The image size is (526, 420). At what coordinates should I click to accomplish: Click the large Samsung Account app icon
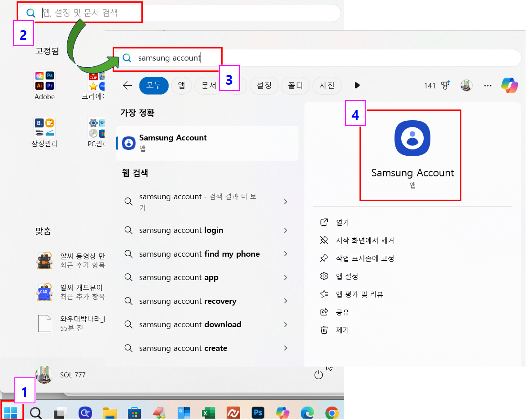(412, 138)
